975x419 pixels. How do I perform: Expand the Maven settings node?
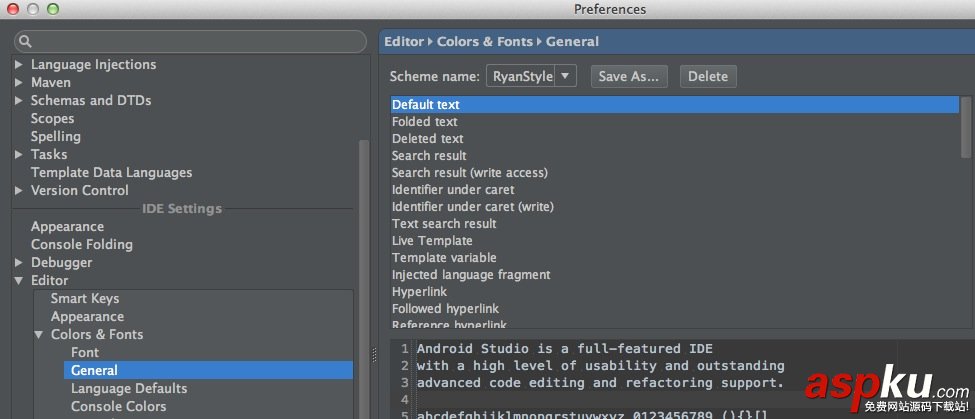19,83
